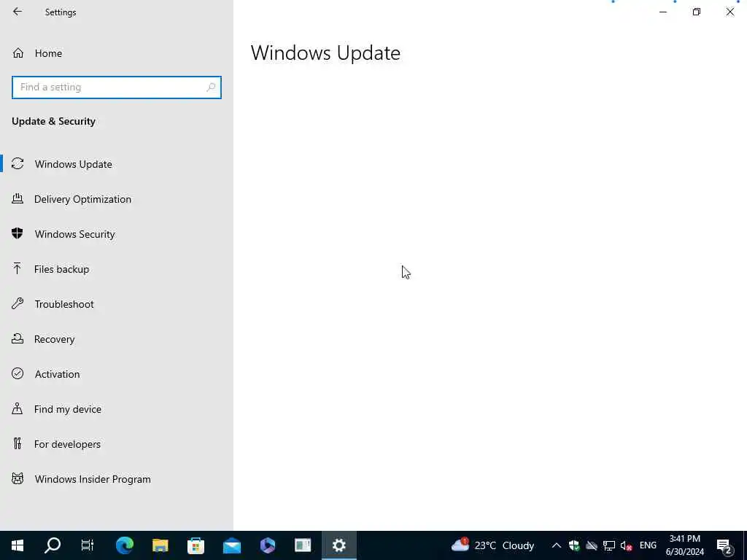Click the muted volume tray icon
This screenshot has width=747, height=560.
626,545
